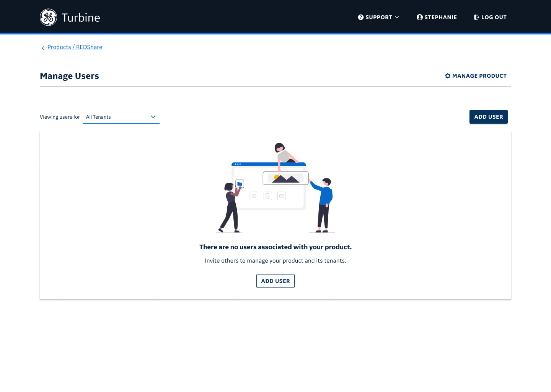
Task: Click the tenant selector chevron arrow
Action: pos(153,117)
